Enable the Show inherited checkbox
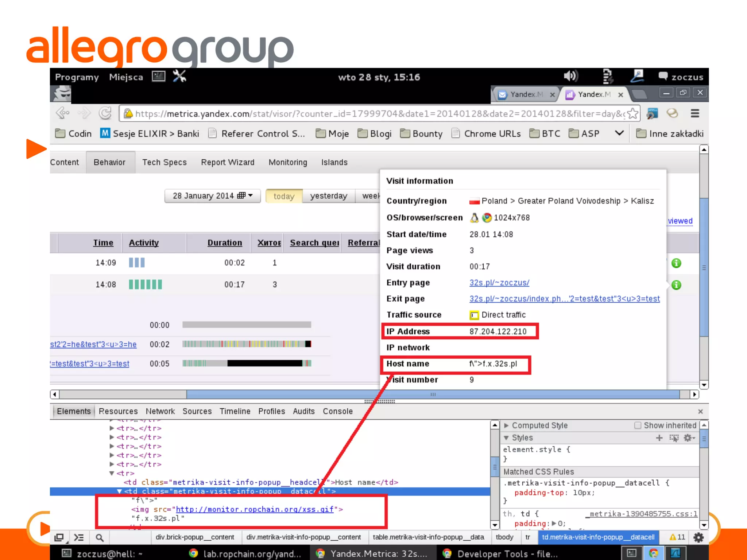This screenshot has width=747, height=560. tap(638, 425)
